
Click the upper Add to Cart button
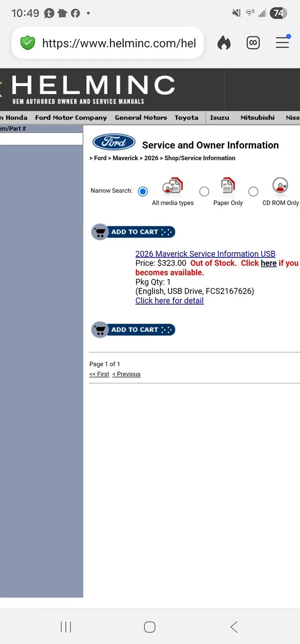133,232
